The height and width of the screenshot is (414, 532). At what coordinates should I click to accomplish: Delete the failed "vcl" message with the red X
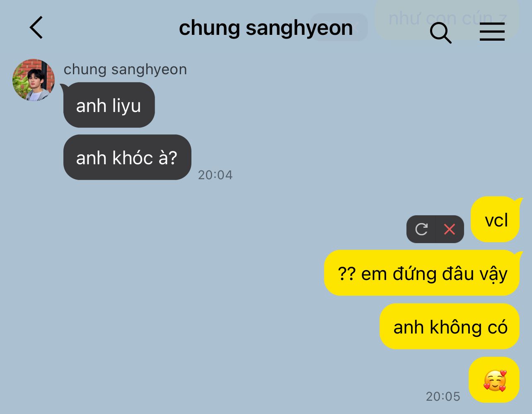(x=450, y=229)
